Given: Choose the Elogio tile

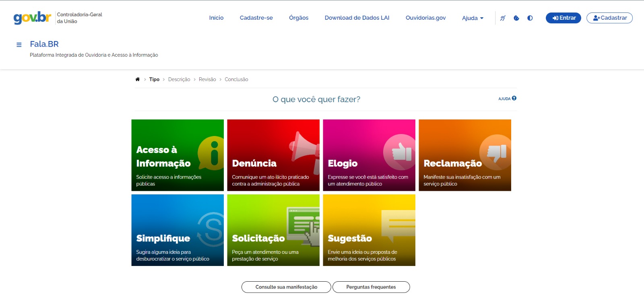Looking at the screenshot, I should tap(369, 155).
